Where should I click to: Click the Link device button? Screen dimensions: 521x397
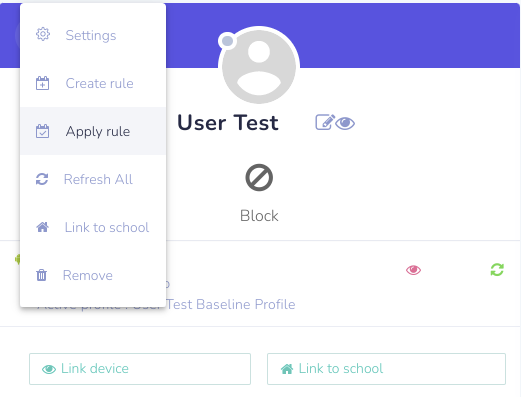pyautogui.click(x=140, y=369)
